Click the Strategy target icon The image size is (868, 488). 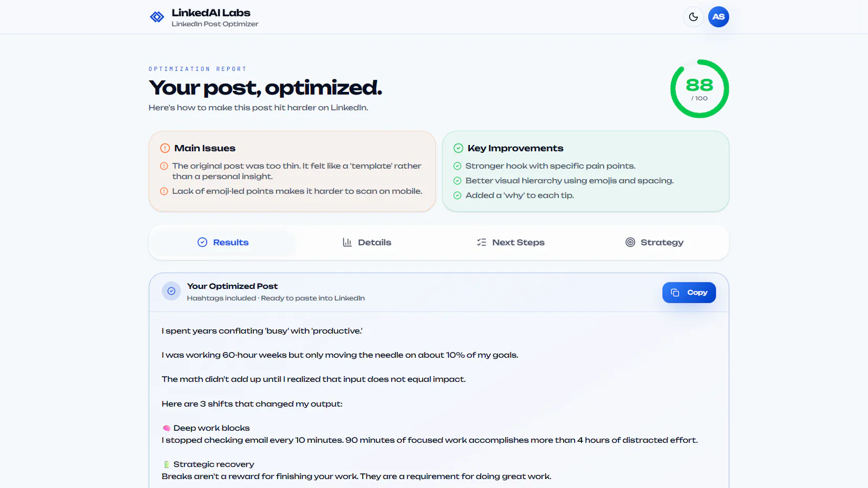(x=630, y=242)
